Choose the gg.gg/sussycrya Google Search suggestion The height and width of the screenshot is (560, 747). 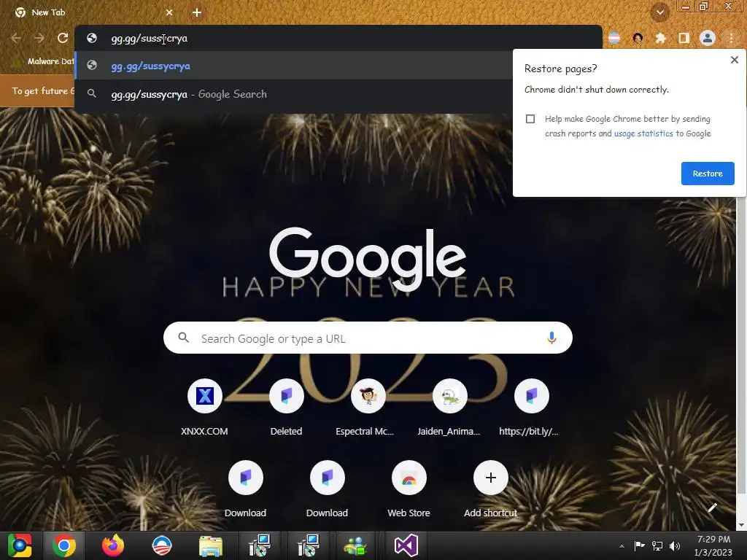pos(294,94)
